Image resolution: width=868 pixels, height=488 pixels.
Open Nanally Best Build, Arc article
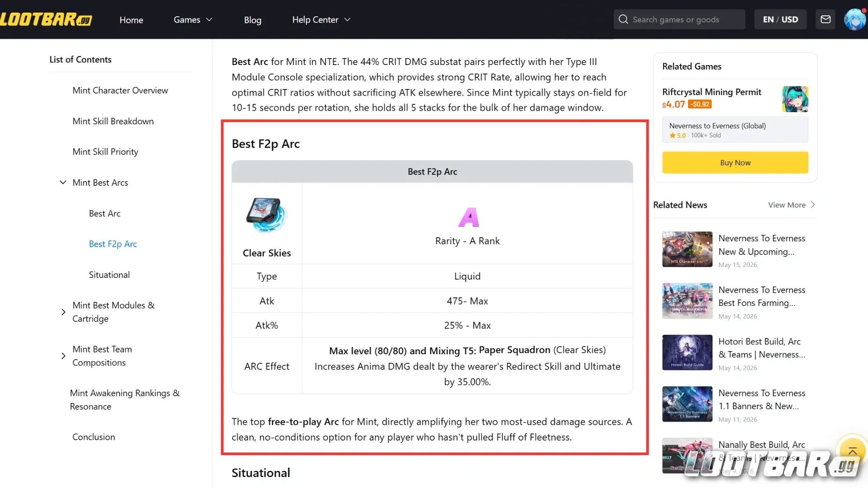[x=762, y=451]
